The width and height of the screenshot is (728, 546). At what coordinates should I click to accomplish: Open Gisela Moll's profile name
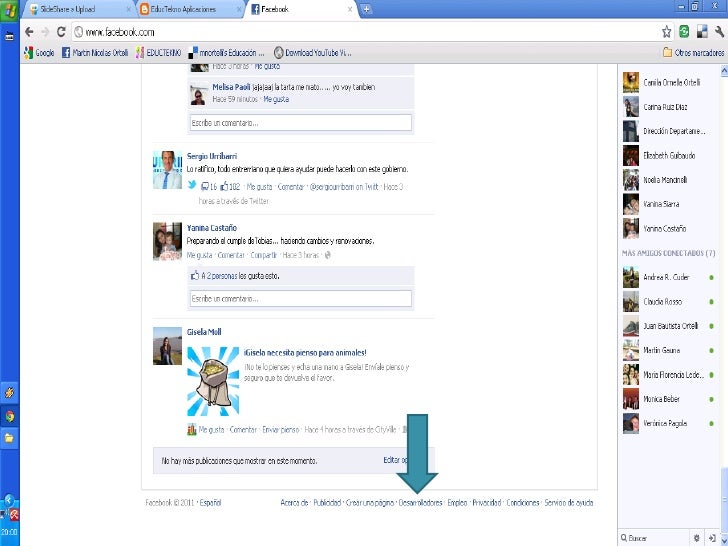[x=204, y=332]
